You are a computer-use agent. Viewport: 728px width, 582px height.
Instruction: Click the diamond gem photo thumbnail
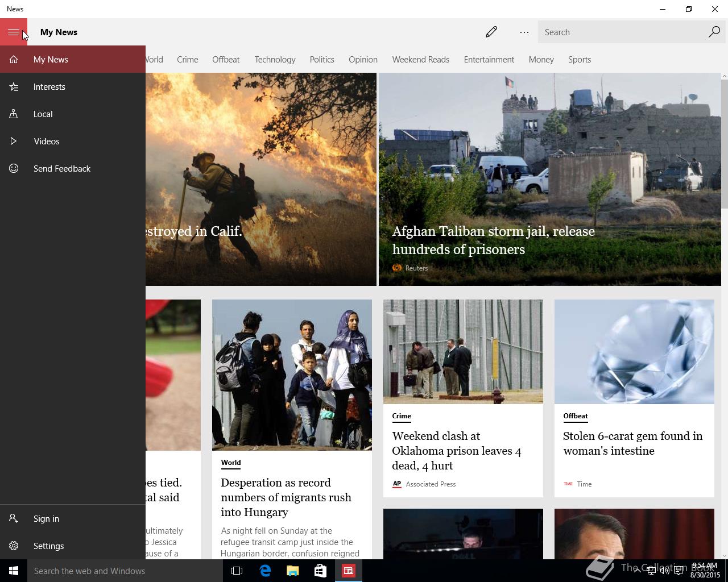[x=634, y=351]
